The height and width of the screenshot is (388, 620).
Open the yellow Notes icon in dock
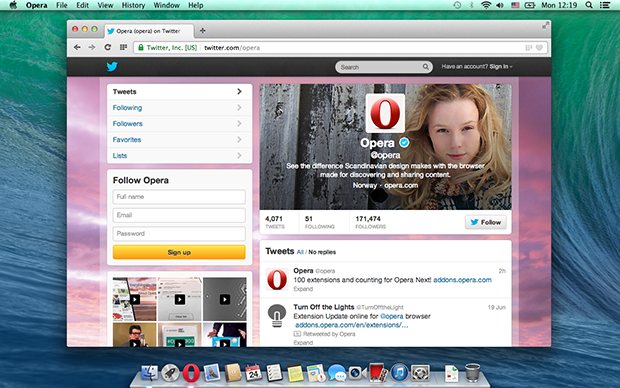click(x=295, y=373)
